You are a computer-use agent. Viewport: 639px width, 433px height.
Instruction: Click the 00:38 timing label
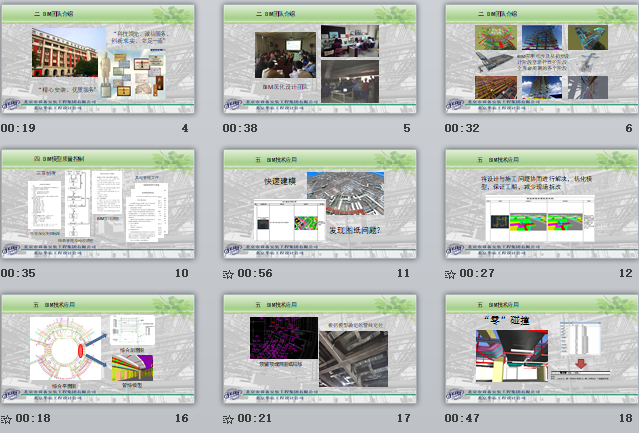pos(241,129)
